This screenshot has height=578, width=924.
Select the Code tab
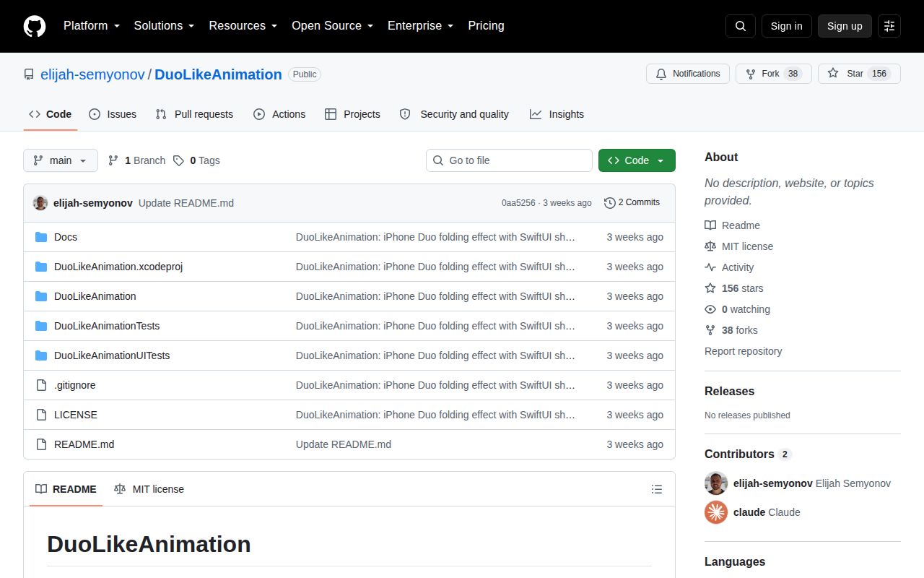[51, 114]
